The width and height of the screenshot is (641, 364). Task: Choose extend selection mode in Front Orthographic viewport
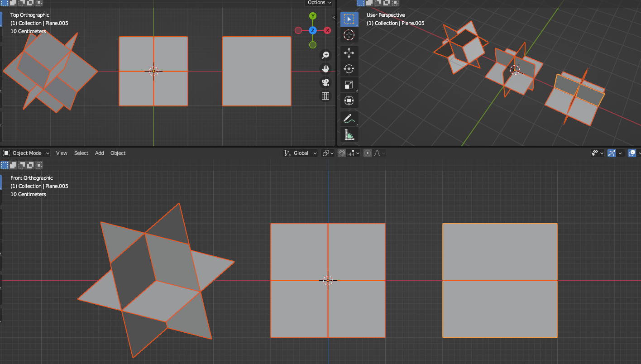pyautogui.click(x=13, y=165)
